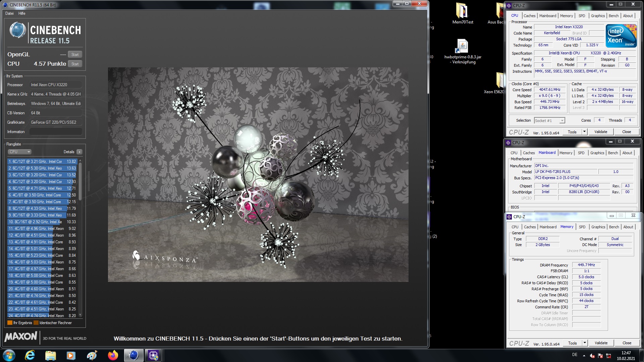
Task: Click the DE language indicator in tray
Action: point(575,355)
